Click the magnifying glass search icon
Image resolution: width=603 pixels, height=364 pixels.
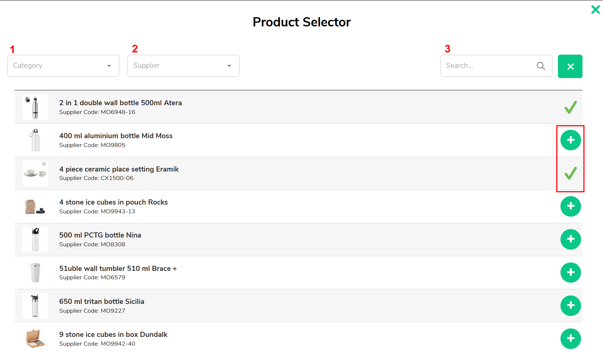pos(541,66)
